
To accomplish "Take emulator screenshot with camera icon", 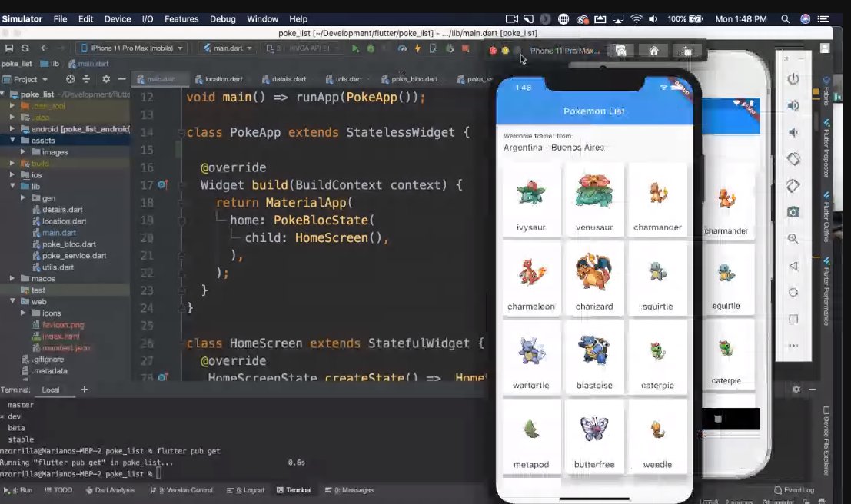I will point(793,212).
